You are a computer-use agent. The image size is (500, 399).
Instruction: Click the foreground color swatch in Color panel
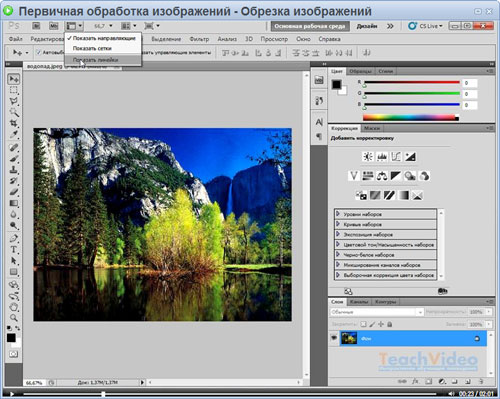tap(336, 85)
